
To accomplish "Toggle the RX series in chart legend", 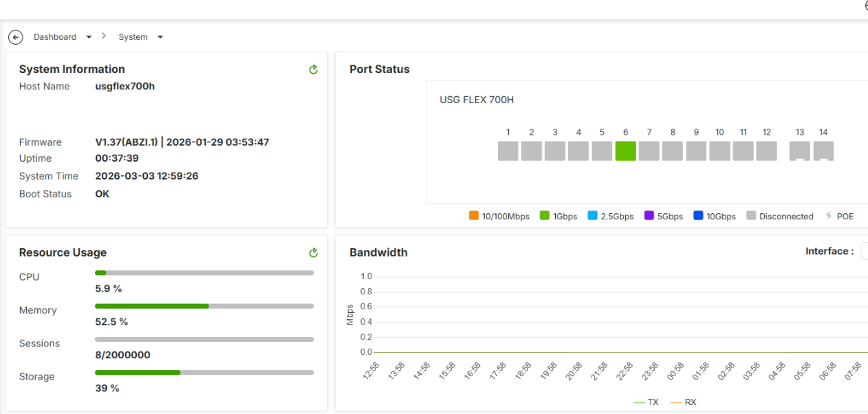I will [684, 402].
